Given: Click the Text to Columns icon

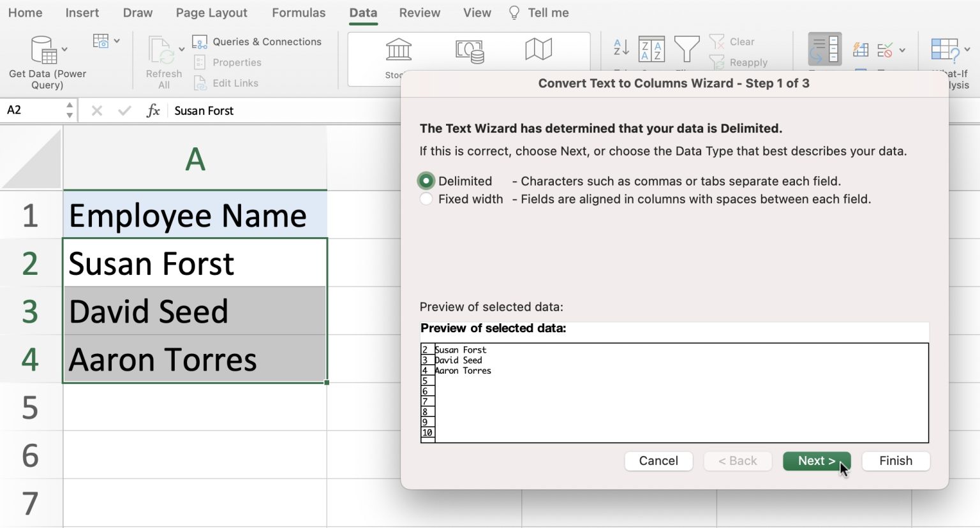Looking at the screenshot, I should tap(825, 49).
